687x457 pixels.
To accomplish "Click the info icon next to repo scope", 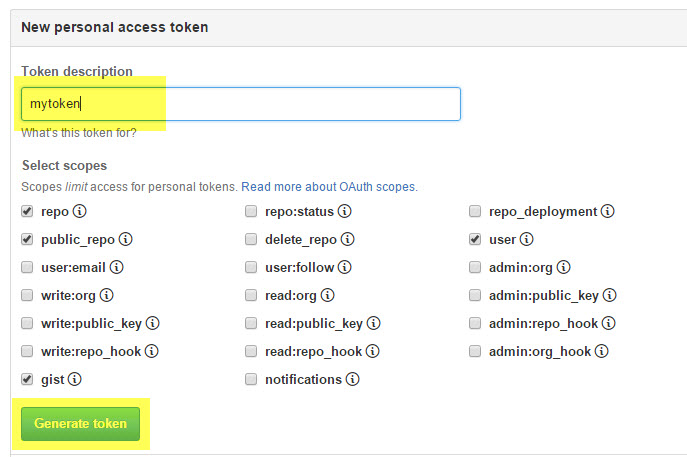I will click(79, 211).
